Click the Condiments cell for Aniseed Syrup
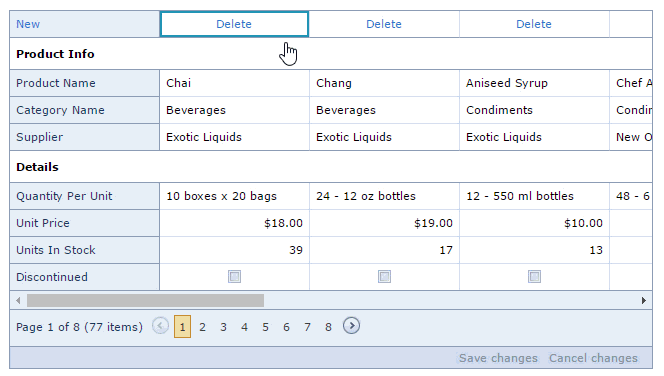This screenshot has height=376, width=664. [534, 110]
